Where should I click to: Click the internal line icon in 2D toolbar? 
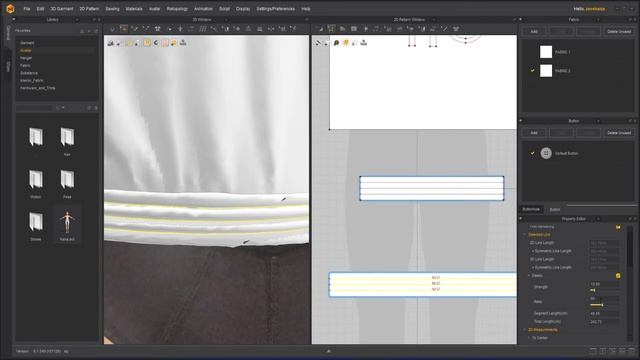366,29
